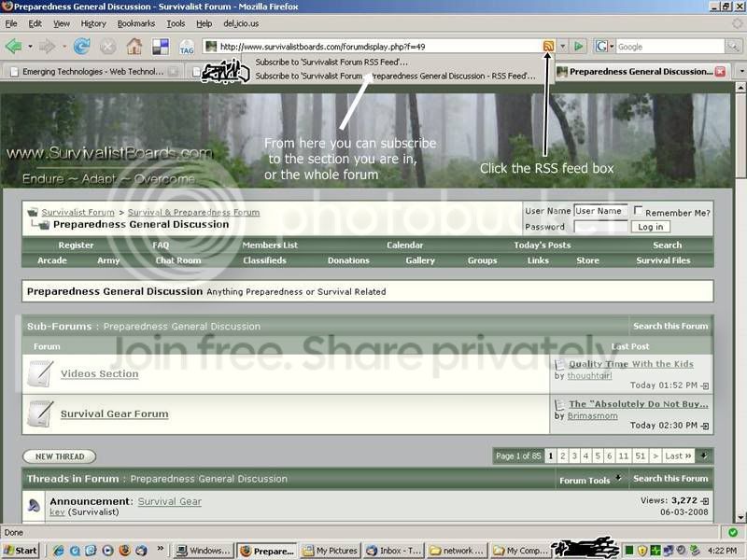Open the Today's Posts link

tap(543, 245)
